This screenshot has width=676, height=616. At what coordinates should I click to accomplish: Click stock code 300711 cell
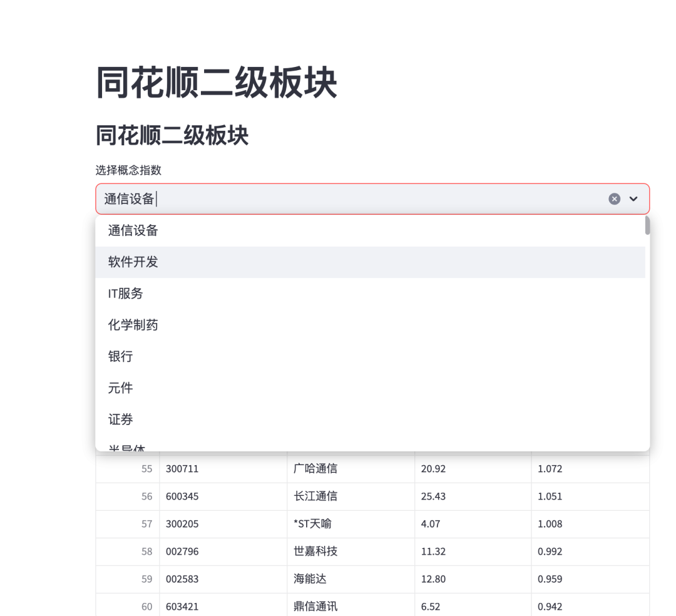(223, 469)
